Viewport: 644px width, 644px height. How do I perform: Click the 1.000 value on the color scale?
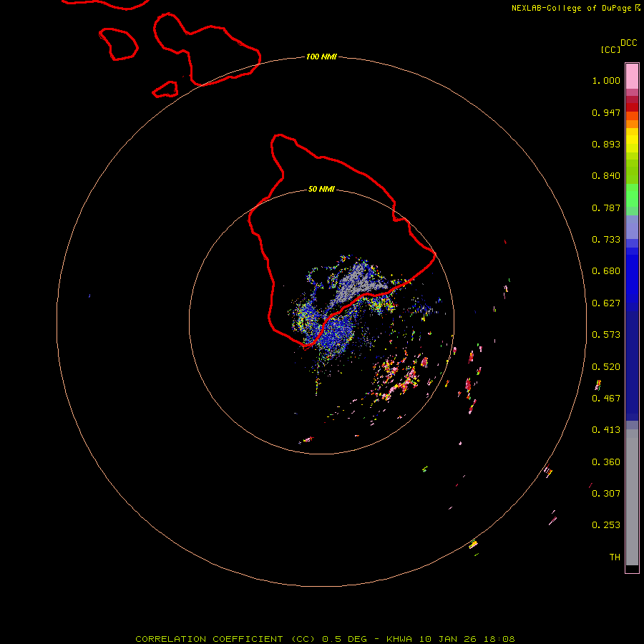point(606,80)
